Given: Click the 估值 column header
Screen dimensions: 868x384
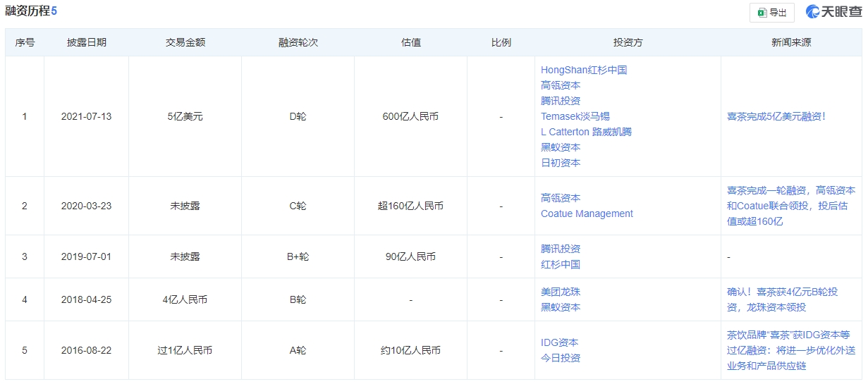Looking at the screenshot, I should pyautogui.click(x=411, y=42).
